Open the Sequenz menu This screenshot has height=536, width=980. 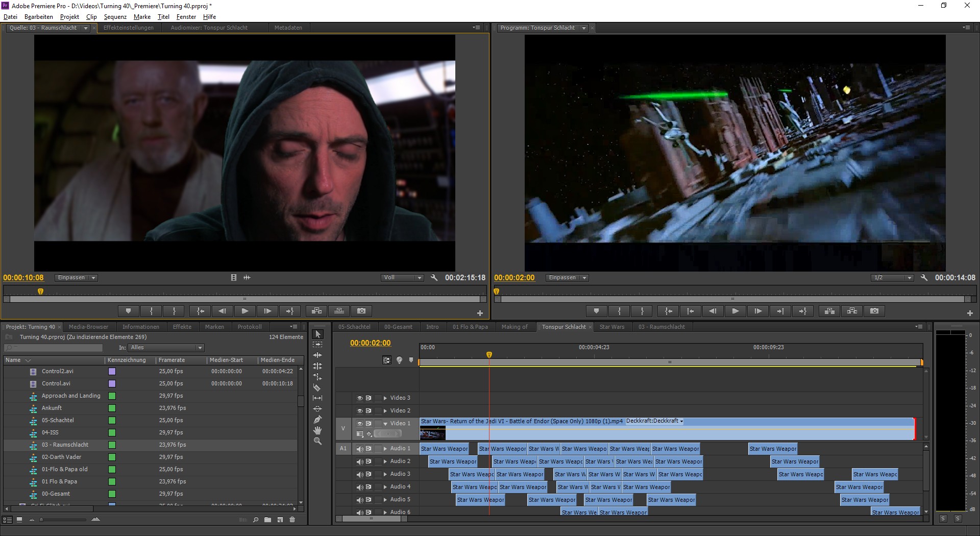click(x=115, y=17)
